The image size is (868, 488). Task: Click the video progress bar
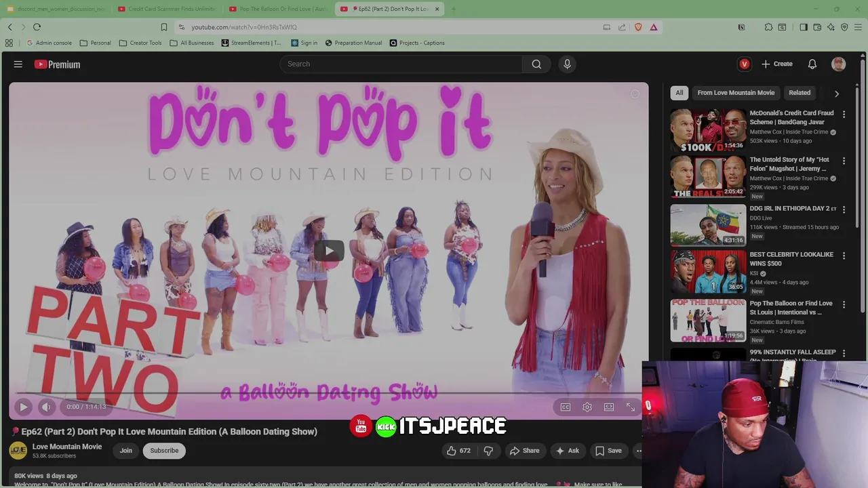pyautogui.click(x=328, y=394)
